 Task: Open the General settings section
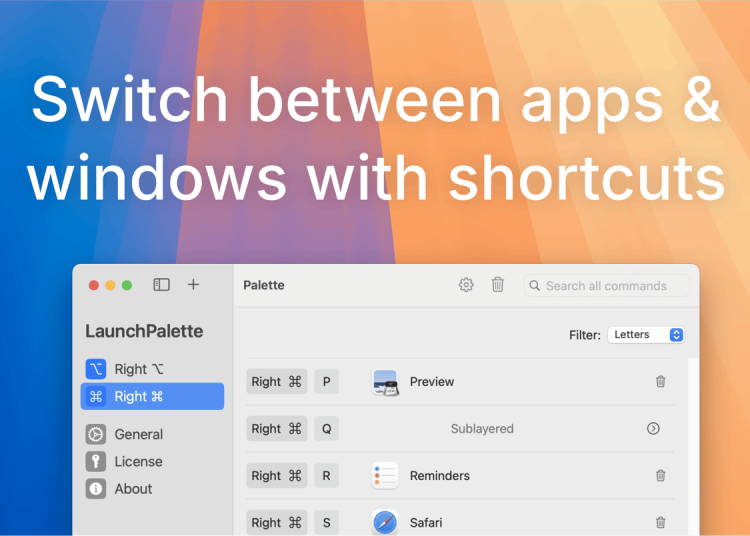pos(138,434)
